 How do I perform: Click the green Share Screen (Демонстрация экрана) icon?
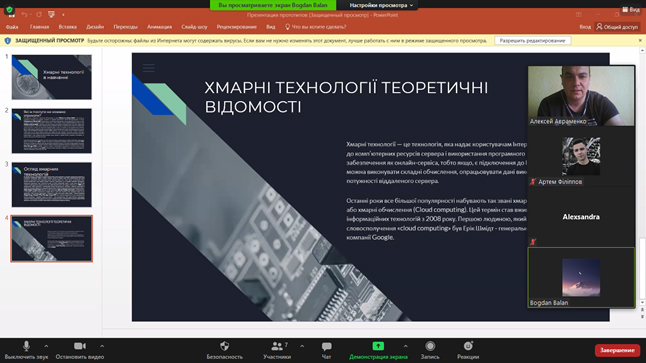click(x=378, y=346)
